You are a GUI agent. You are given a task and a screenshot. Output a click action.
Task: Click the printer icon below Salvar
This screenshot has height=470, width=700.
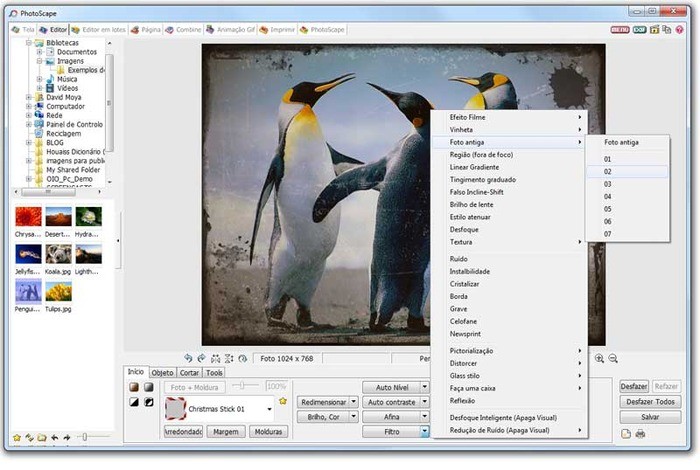pyautogui.click(x=640, y=433)
